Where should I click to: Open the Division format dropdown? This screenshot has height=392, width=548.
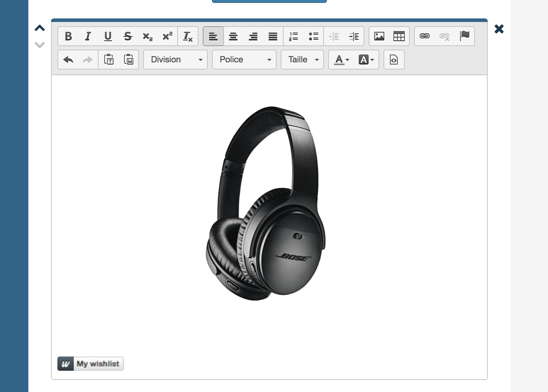click(x=175, y=60)
